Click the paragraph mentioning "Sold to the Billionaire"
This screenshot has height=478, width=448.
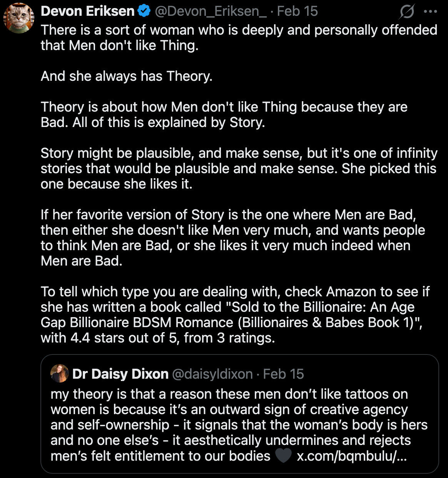click(x=235, y=315)
